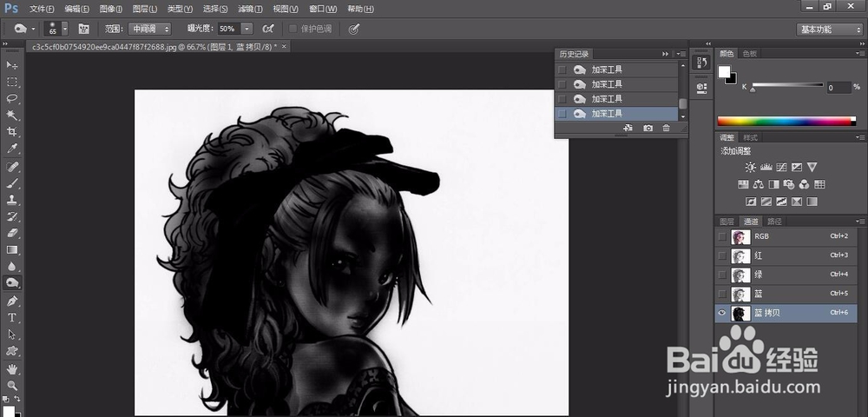Open the 调整 panel flyout menu
This screenshot has height=417, width=868.
pyautogui.click(x=859, y=137)
